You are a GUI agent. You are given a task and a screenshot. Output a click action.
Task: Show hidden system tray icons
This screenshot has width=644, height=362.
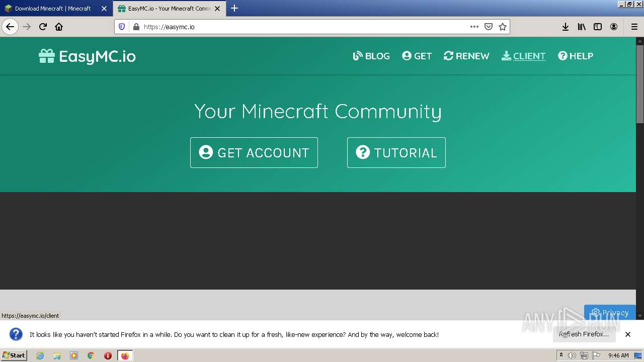pyautogui.click(x=561, y=355)
